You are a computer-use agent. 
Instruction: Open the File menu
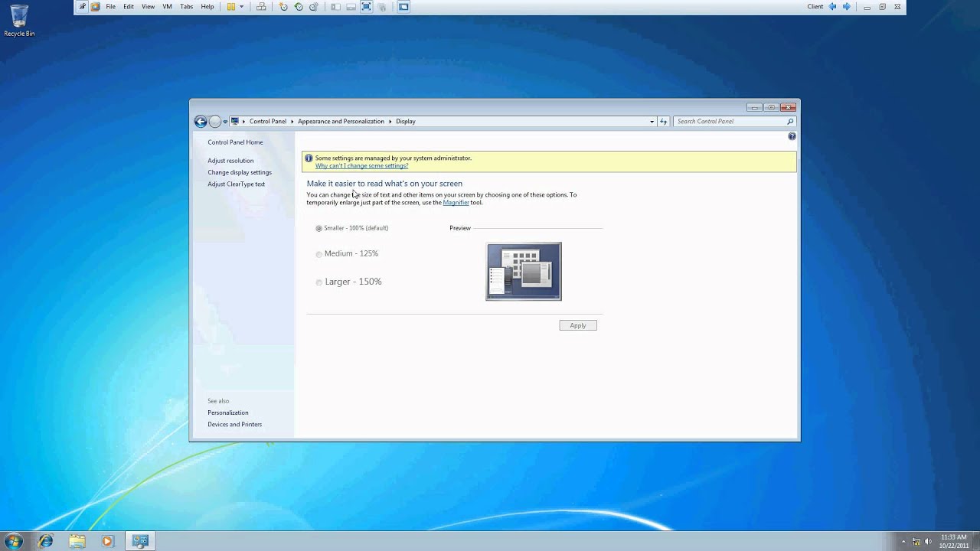[111, 6]
